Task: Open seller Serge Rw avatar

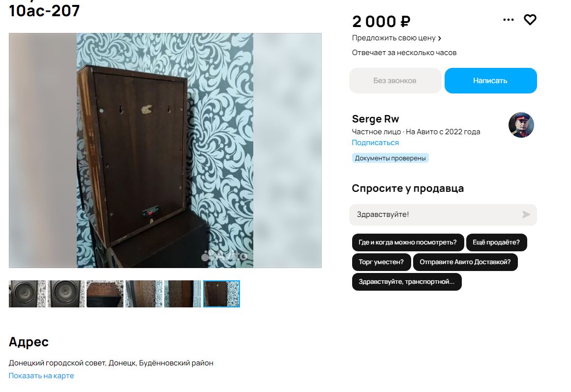Action: pyautogui.click(x=521, y=125)
